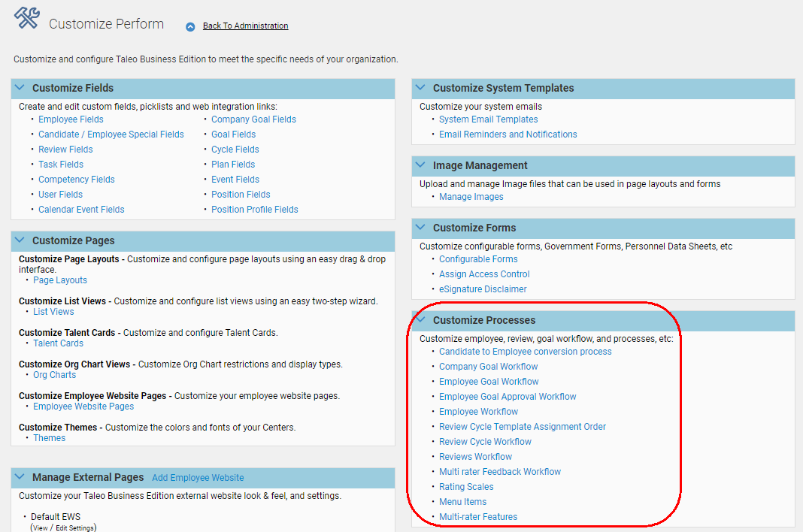This screenshot has width=803, height=532.
Task: Open Employee Goal Workflow link
Action: pos(489,382)
